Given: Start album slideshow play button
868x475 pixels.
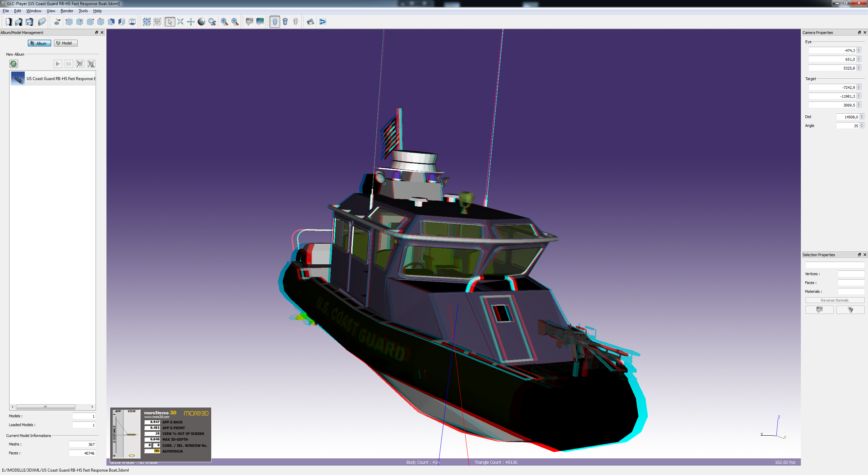Looking at the screenshot, I should click(58, 64).
